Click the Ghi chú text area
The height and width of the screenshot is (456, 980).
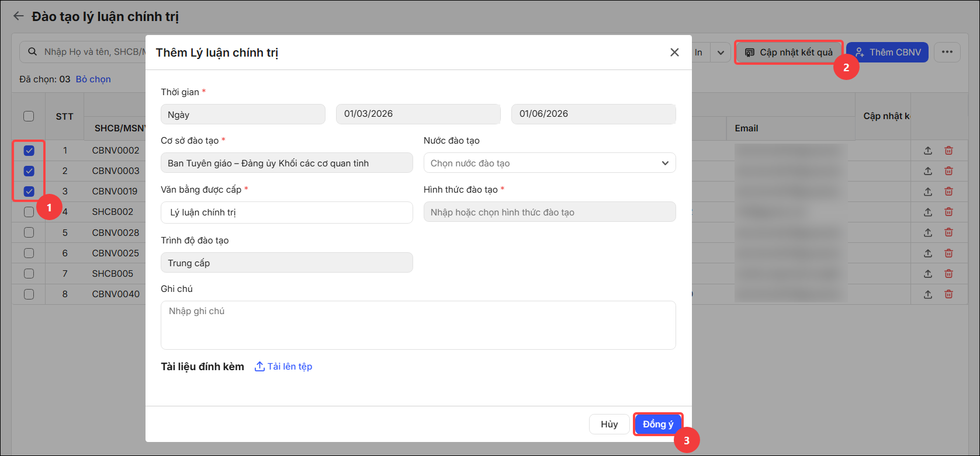click(x=418, y=325)
